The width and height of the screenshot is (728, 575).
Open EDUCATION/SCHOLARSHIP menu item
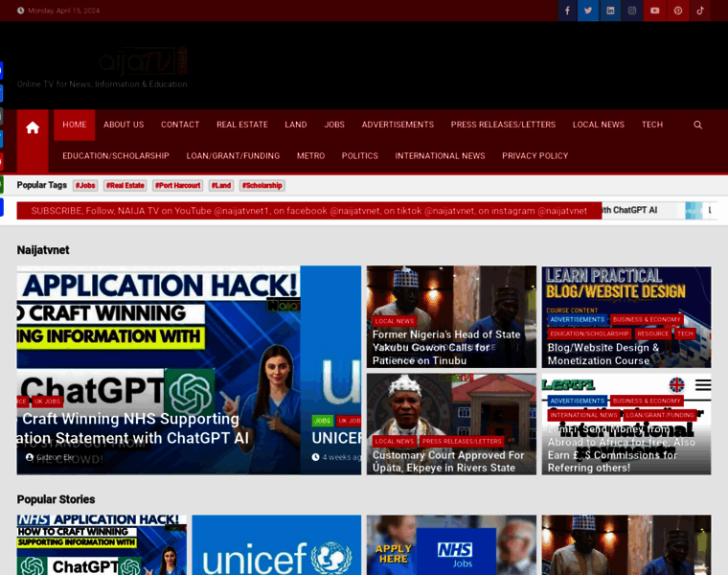[x=116, y=155]
